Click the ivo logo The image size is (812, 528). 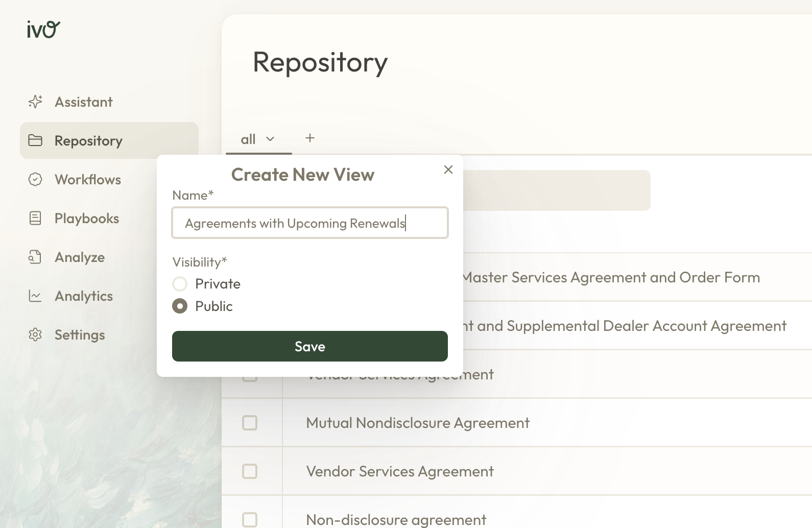pyautogui.click(x=43, y=30)
